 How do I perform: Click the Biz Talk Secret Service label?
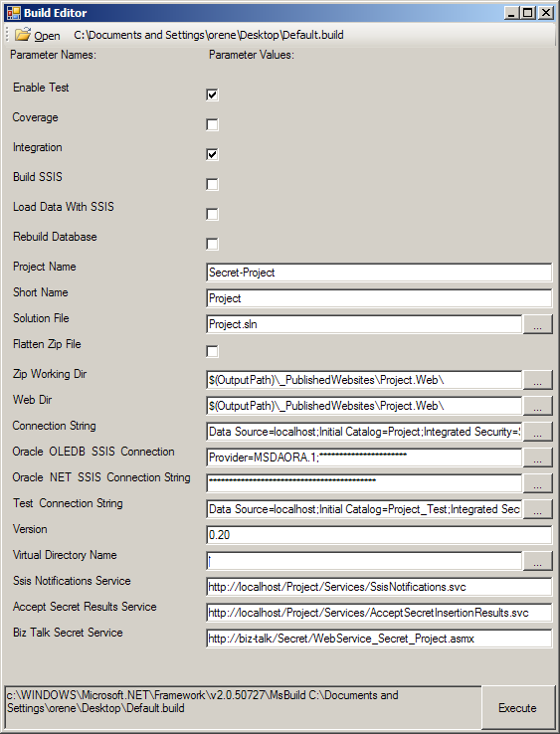coord(68,633)
